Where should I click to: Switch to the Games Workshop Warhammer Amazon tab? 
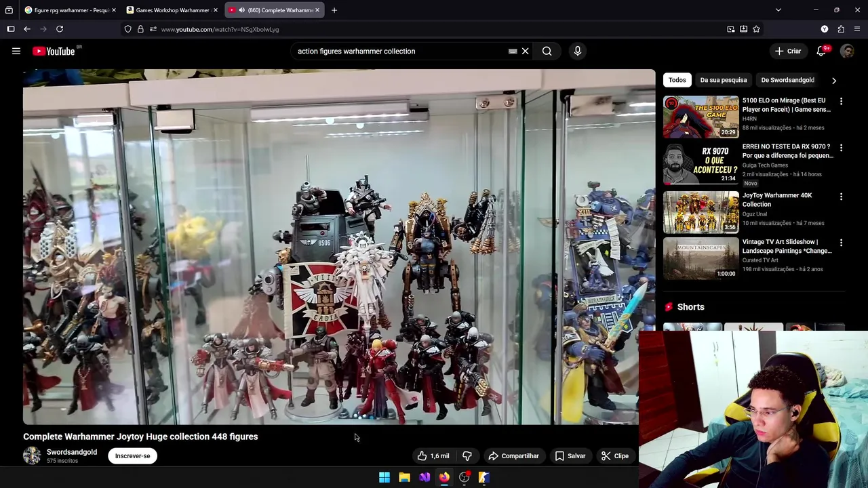tap(172, 10)
